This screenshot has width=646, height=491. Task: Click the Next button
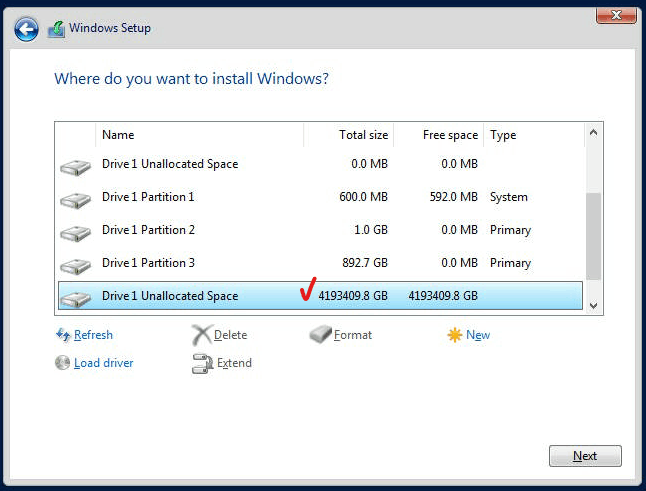[585, 456]
